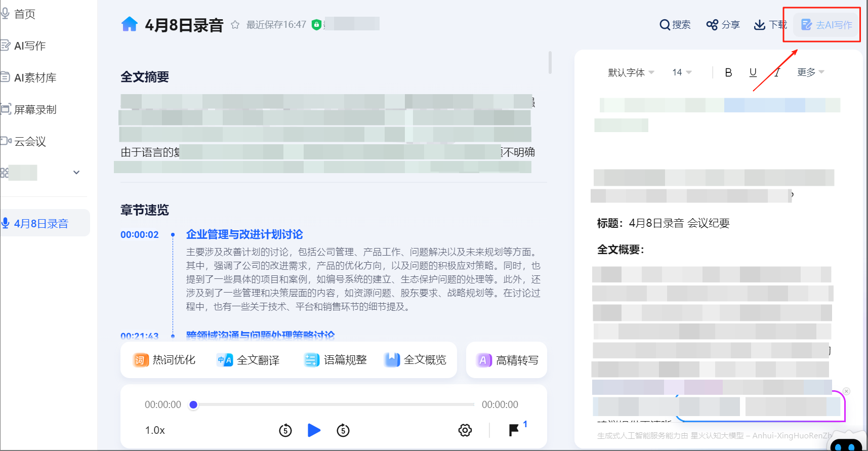This screenshot has height=451, width=868.
Task: Rewind five seconds in the audio player
Action: 285,430
